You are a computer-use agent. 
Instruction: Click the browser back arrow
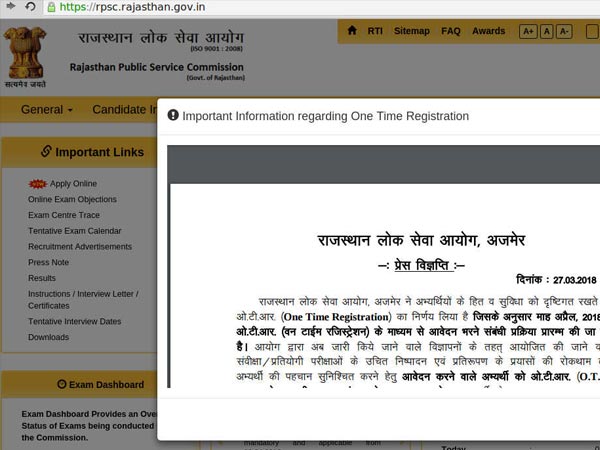pos(8,7)
